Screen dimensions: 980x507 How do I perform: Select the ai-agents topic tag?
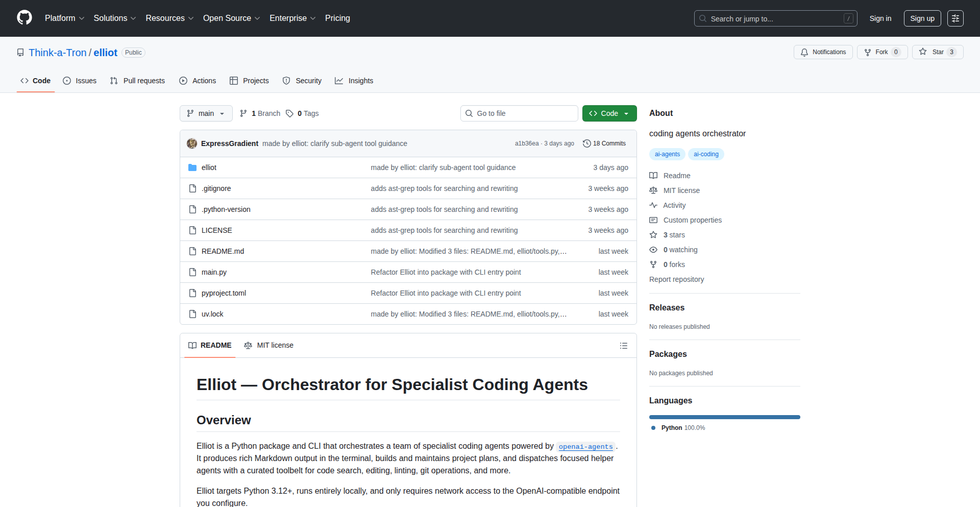pos(667,154)
